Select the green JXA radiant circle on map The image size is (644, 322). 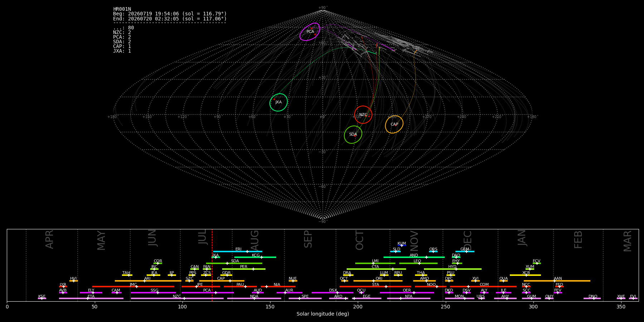(279, 102)
